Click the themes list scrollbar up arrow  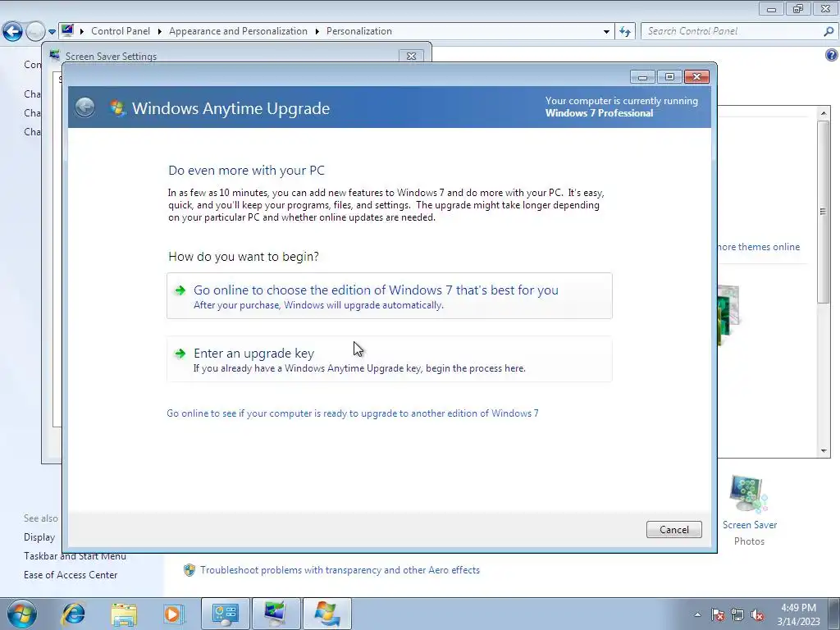824,113
